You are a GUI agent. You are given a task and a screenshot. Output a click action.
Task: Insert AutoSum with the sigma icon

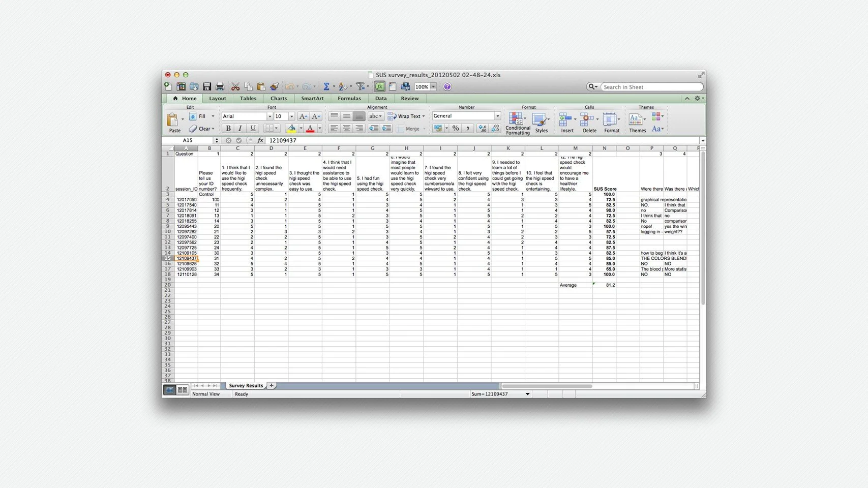326,86
